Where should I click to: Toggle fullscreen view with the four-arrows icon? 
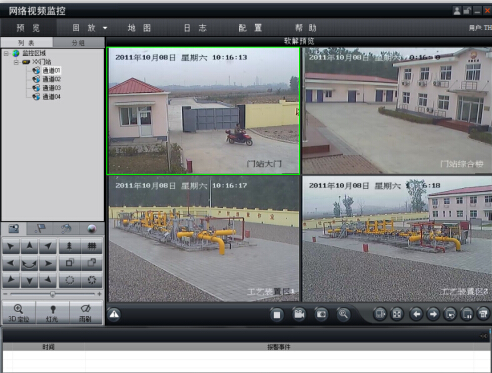(x=397, y=314)
